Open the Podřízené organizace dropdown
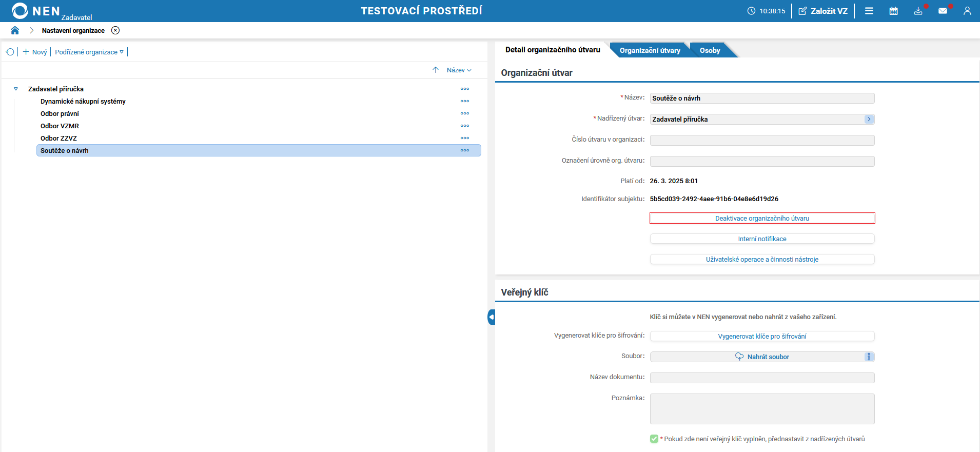 point(89,52)
